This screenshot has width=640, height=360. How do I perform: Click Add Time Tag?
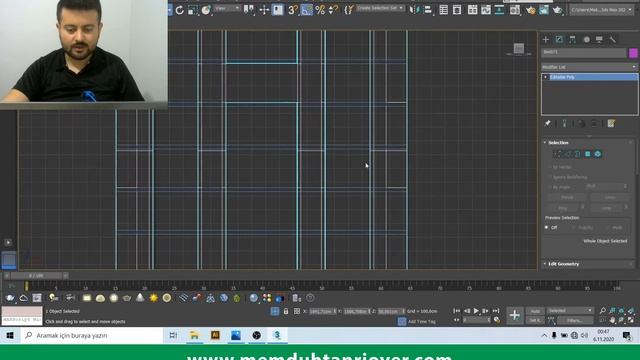point(421,322)
